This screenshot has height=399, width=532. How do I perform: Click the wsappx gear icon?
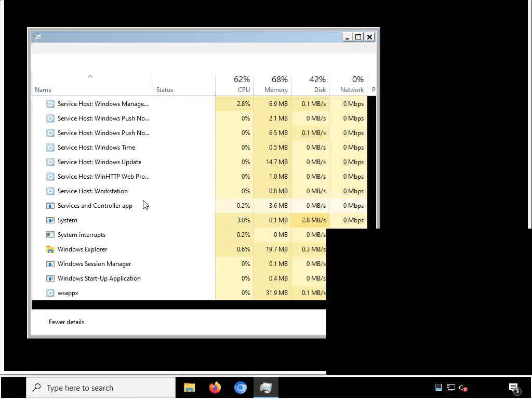pyautogui.click(x=50, y=293)
